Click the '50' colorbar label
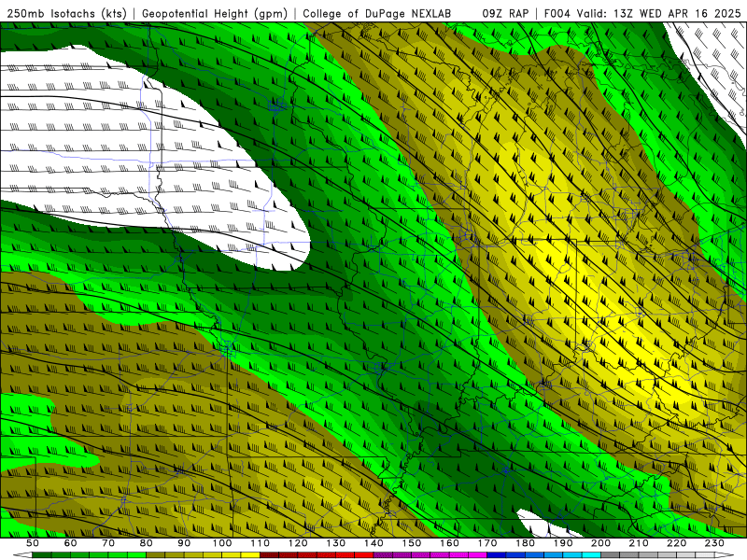The width and height of the screenshot is (747, 560). click(33, 543)
